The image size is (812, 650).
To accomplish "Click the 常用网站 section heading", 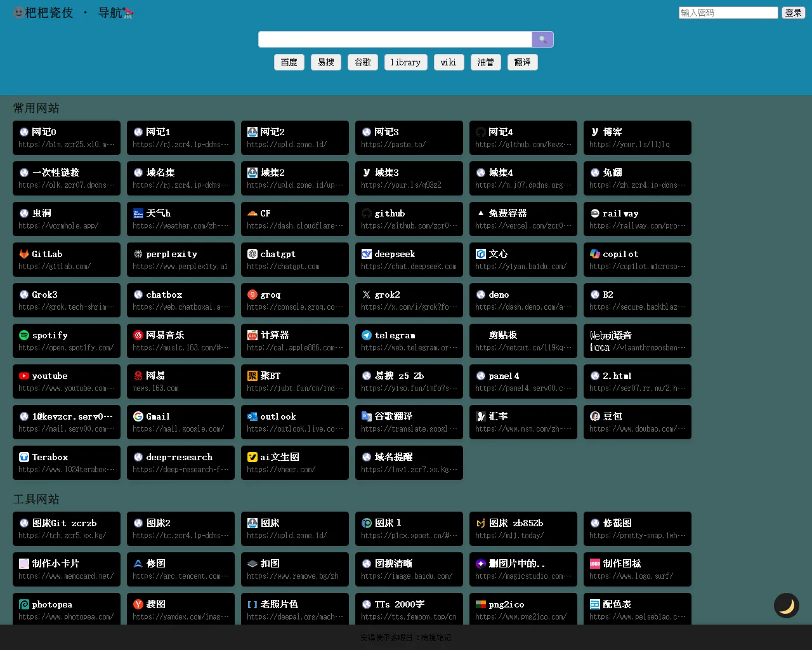I will [x=36, y=108].
